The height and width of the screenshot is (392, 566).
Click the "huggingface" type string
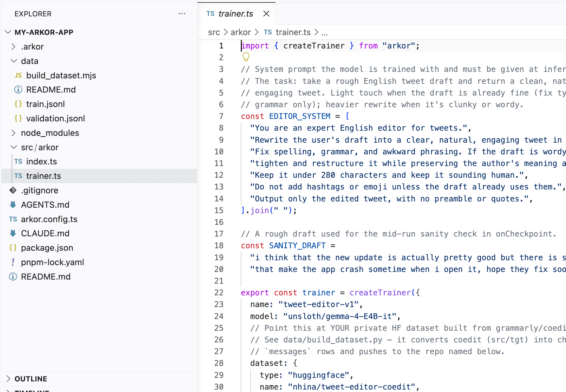[x=318, y=375]
